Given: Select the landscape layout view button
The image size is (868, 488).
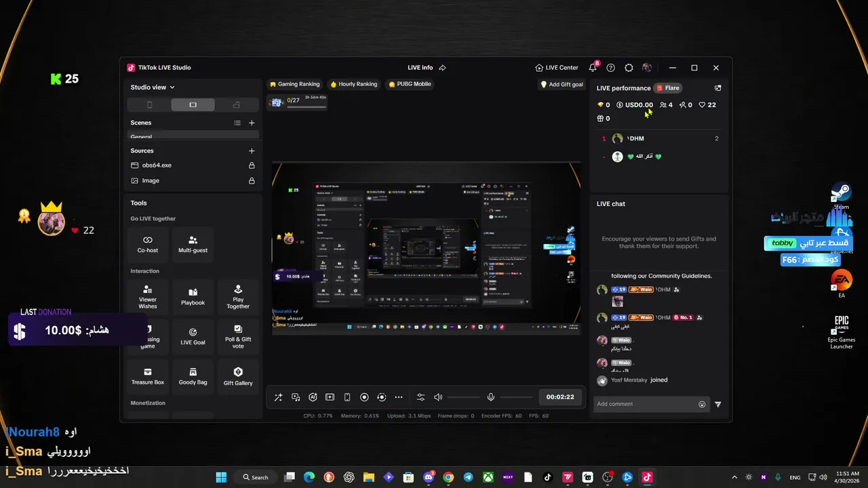Looking at the screenshot, I should [x=193, y=105].
